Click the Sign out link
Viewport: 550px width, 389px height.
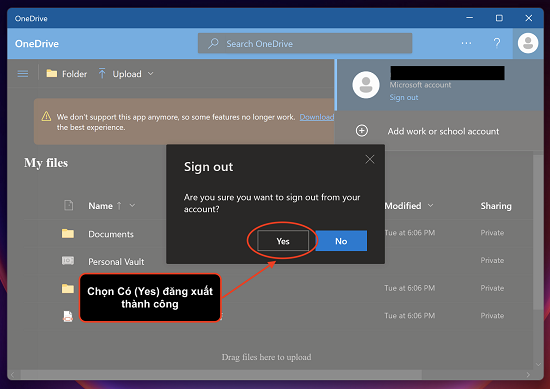click(404, 98)
